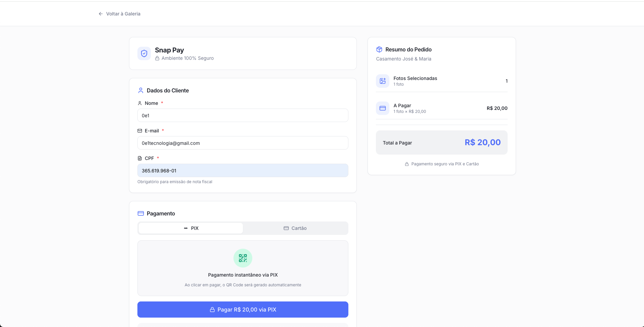Click the back arrow icon
Viewport: 644px width, 327px height.
(x=100, y=14)
